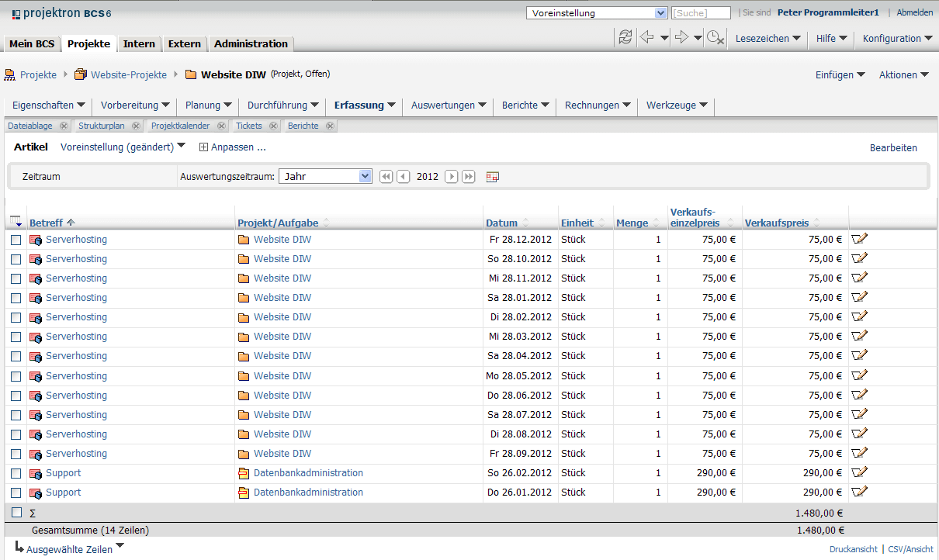Viewport: 939px width, 560px height.
Task: Tick checkbox for Serverhosting row 28.10.2012
Action: click(16, 259)
